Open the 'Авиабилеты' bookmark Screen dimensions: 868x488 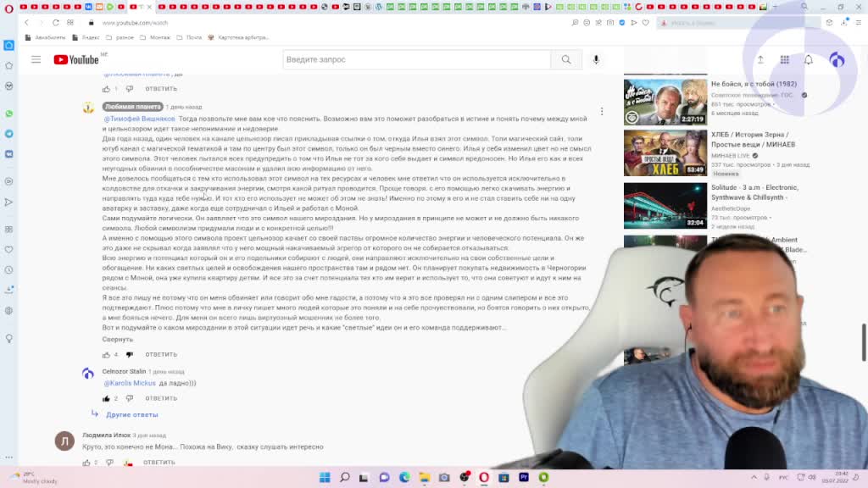pos(46,37)
